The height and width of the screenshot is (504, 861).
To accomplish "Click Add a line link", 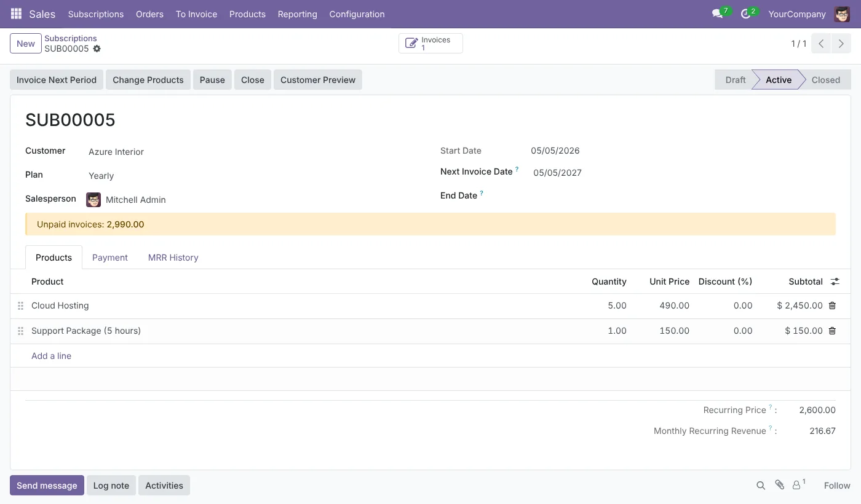I will (x=51, y=356).
